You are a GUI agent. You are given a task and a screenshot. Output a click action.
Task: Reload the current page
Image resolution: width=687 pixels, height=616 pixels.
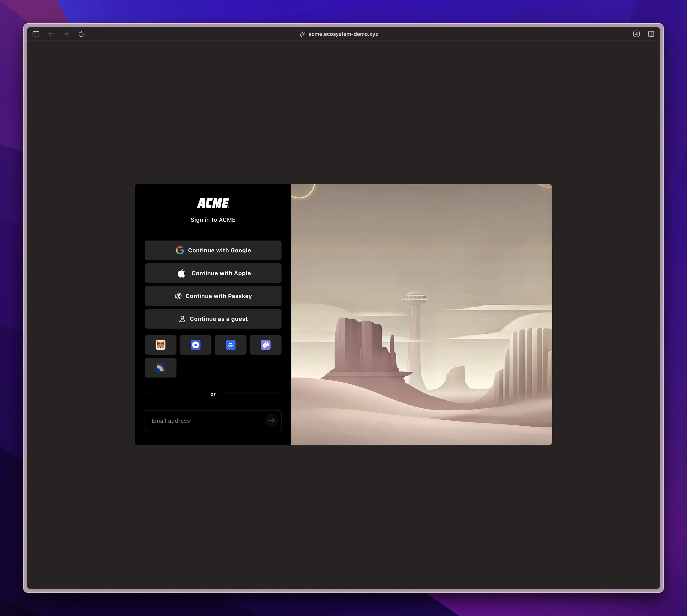[x=81, y=34]
